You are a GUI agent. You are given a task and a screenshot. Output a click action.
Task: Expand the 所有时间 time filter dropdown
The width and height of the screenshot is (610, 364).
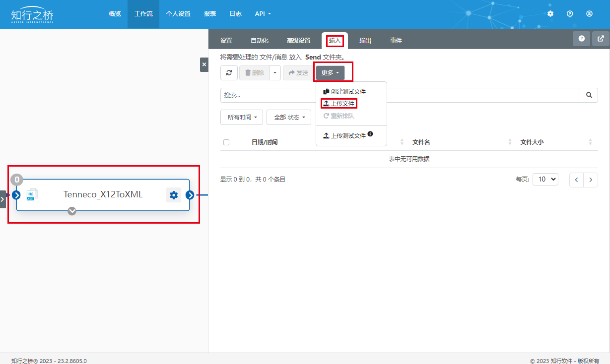click(x=242, y=118)
